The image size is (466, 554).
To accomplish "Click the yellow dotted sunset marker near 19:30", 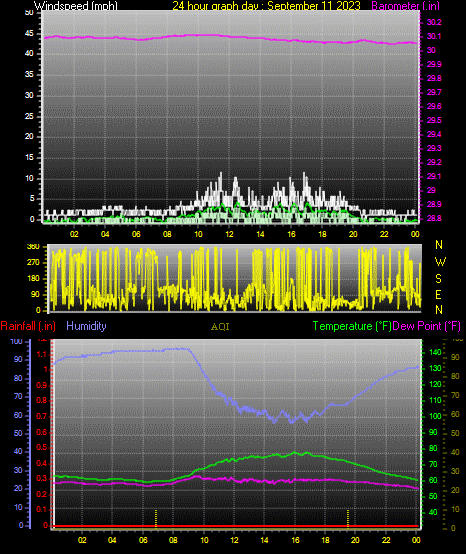I will coord(348,518).
